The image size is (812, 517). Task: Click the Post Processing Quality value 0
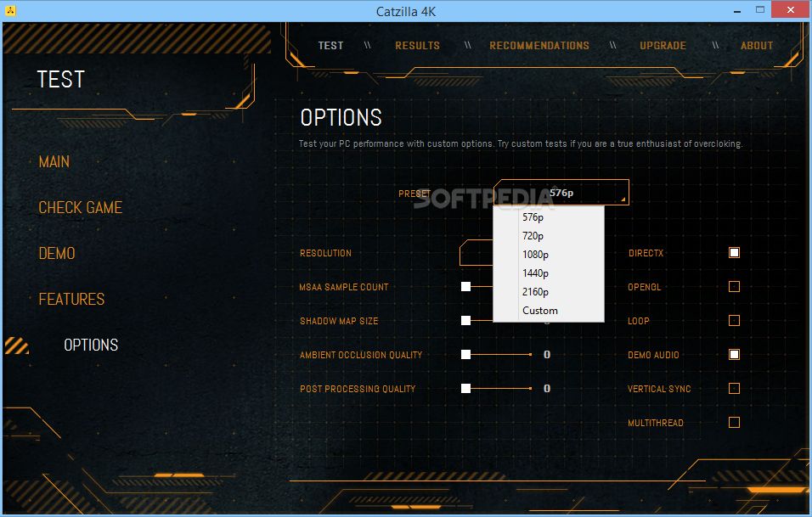tap(547, 389)
